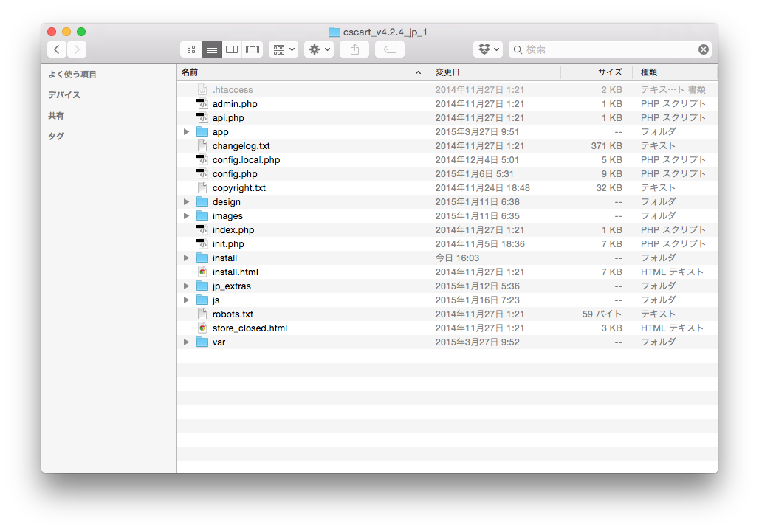Image resolution: width=759 pixels, height=532 pixels.
Task: Go back with the left arrow
Action: (57, 49)
